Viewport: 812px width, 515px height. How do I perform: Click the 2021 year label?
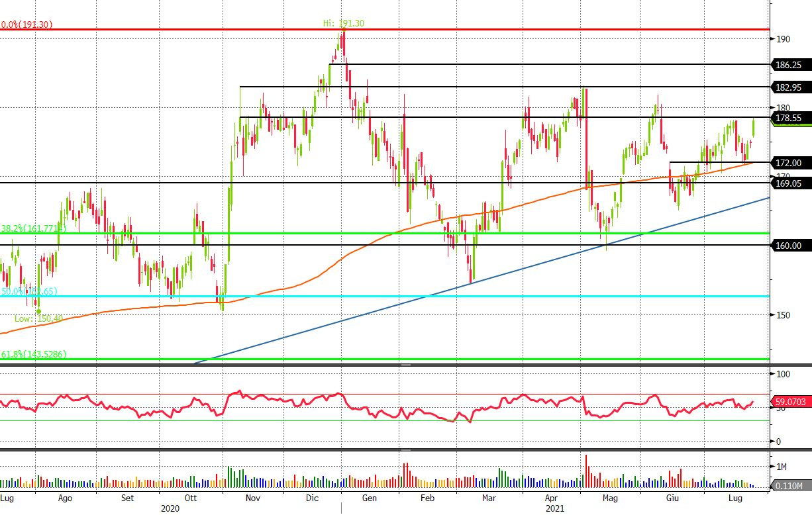[554, 508]
